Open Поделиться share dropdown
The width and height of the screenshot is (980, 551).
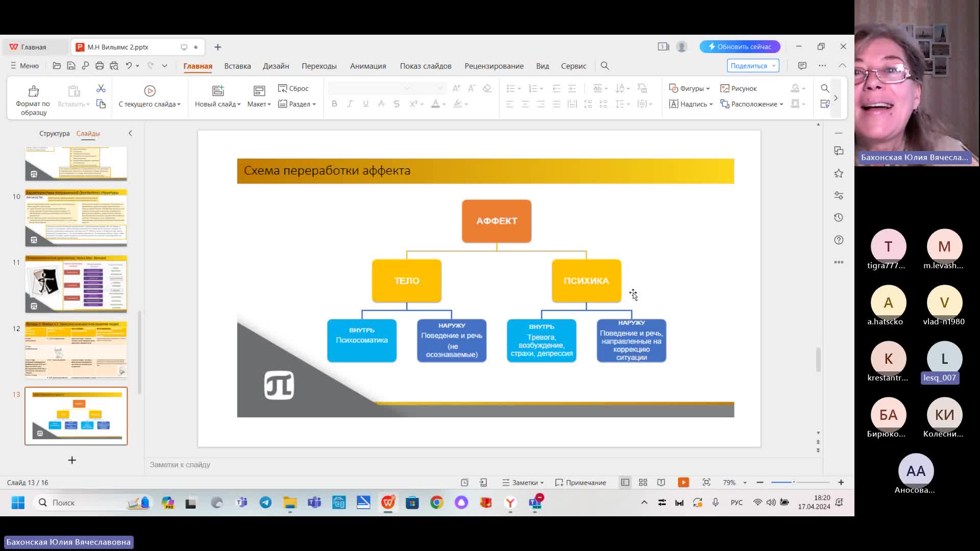coord(753,66)
